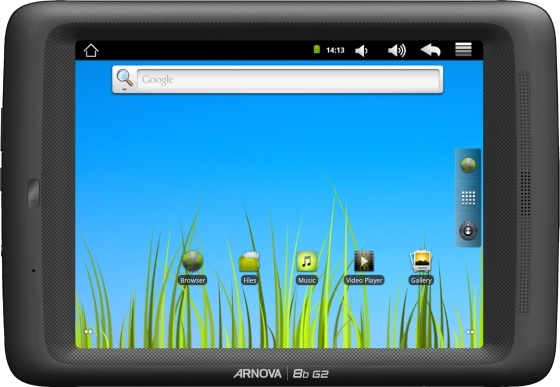The image size is (560, 387).
Task: Launch the Music app icon
Action: (x=306, y=261)
